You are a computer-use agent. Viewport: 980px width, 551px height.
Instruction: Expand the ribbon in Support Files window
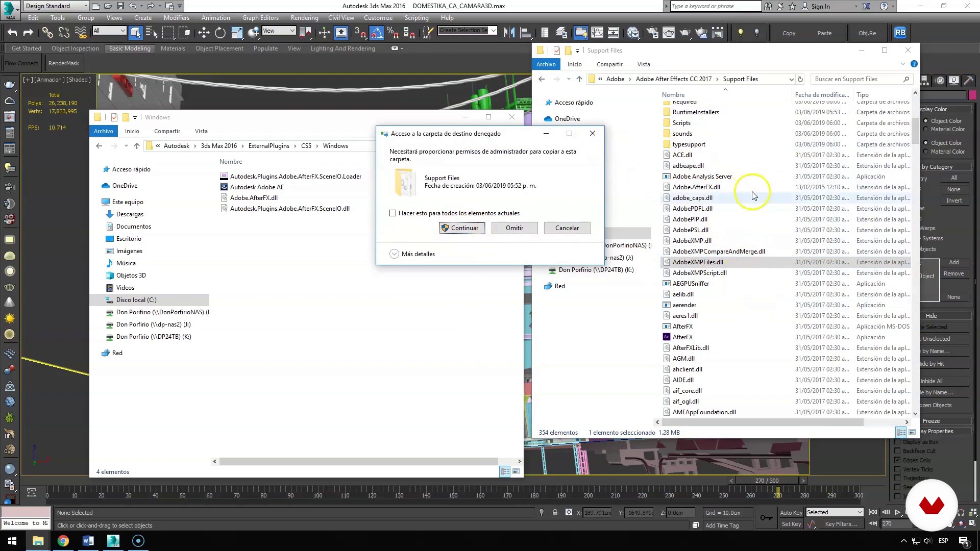click(902, 64)
